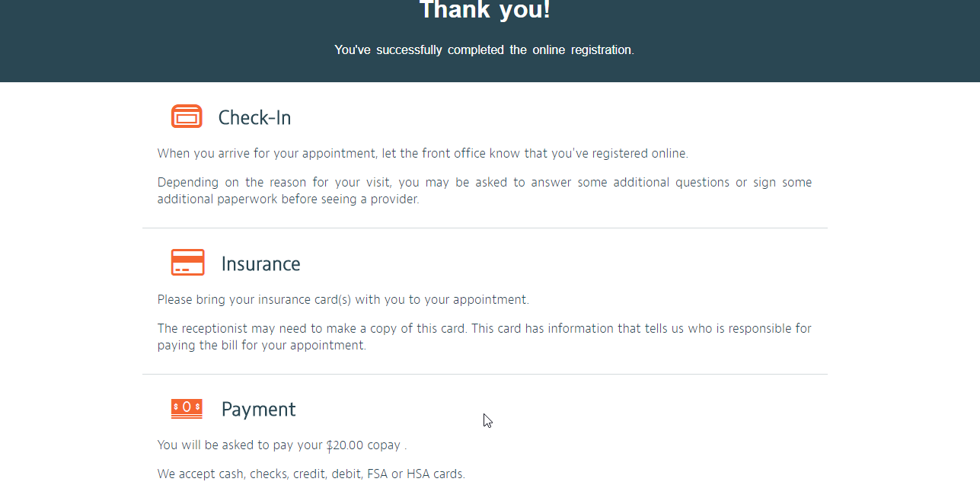Image resolution: width=980 pixels, height=485 pixels.
Task: Click the divider line below the Insurance section
Action: point(484,374)
